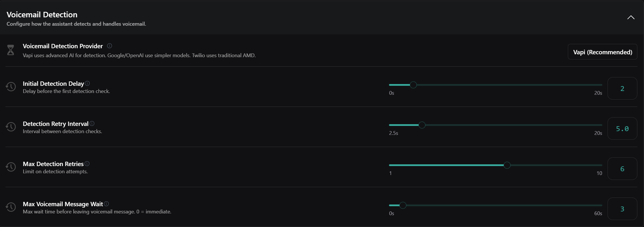
Task: Collapse the Voicemail Detection section
Action: coord(631,18)
